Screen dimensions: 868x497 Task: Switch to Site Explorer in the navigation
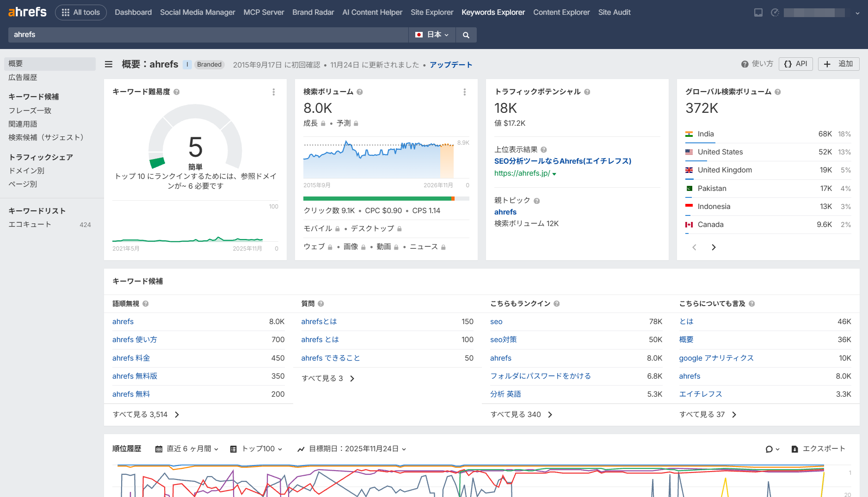pyautogui.click(x=431, y=12)
